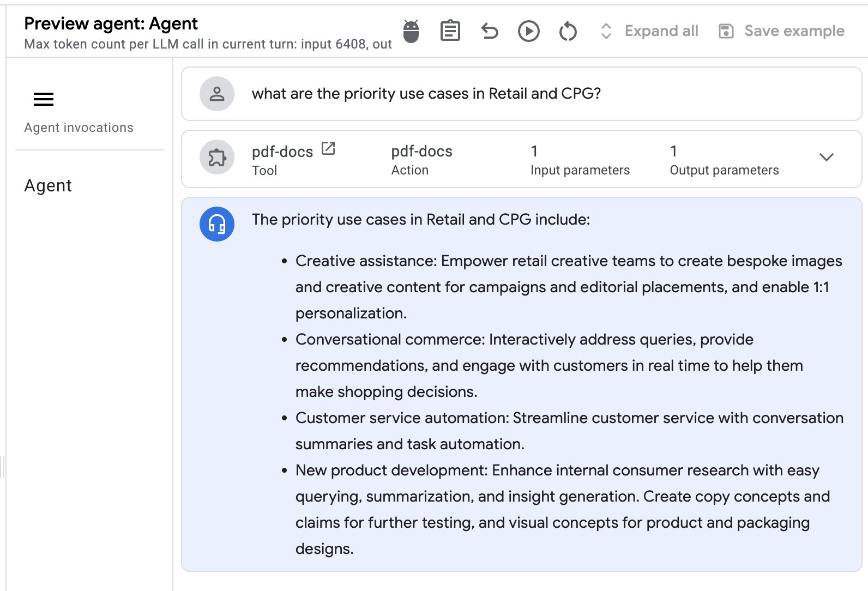
Task: Expand the pdf-docs tool row chevron
Action: click(x=827, y=158)
